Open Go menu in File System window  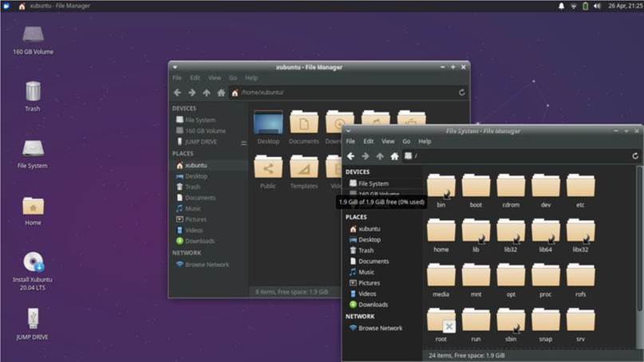tap(406, 141)
